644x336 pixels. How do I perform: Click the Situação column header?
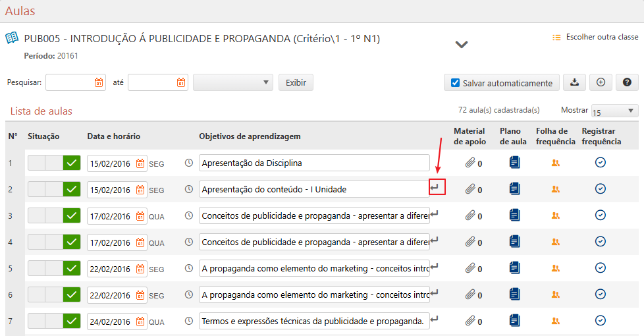click(43, 136)
